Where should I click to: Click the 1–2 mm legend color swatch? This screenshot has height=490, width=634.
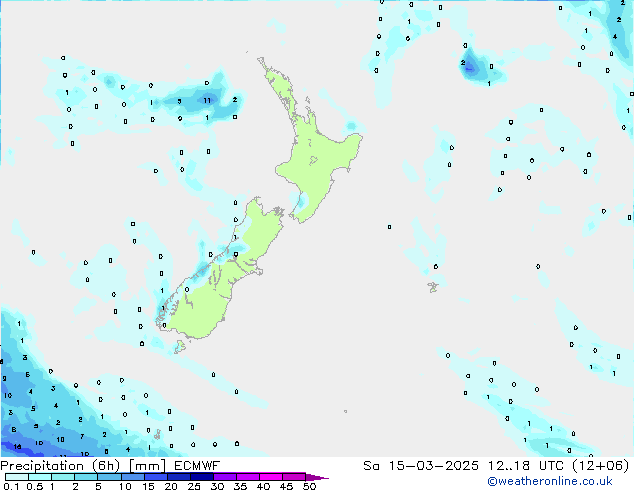[x=63, y=477]
